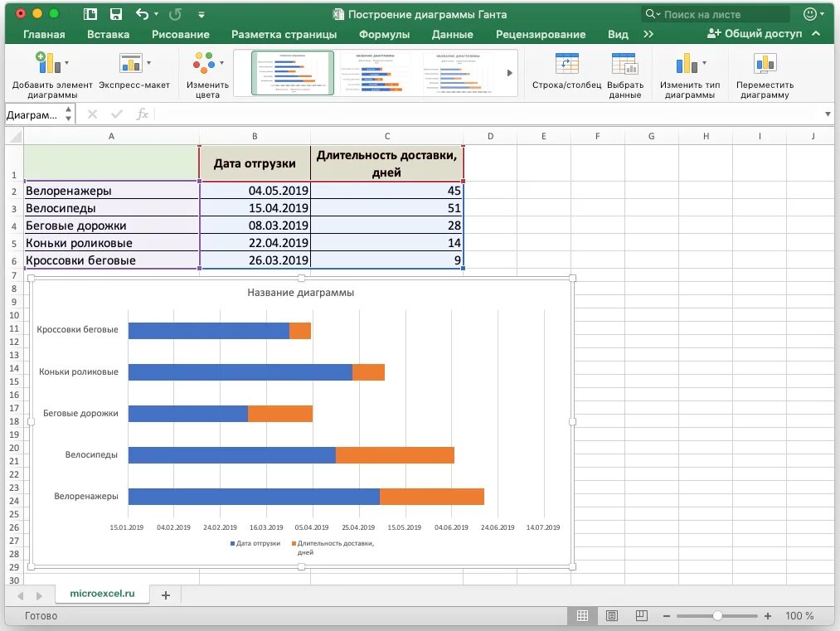Click the formula cancel X icon
The height and width of the screenshot is (631, 840).
[92, 114]
